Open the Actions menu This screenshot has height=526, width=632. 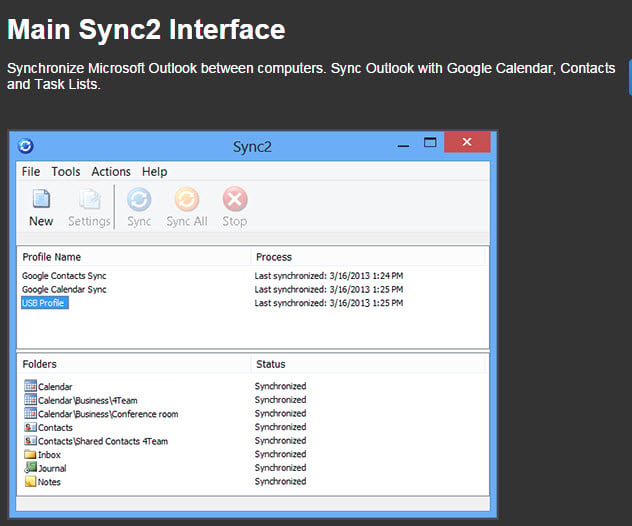[x=111, y=172]
